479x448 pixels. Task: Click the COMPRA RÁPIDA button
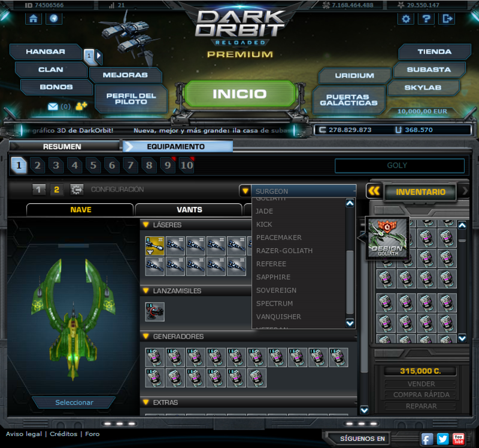(421, 395)
